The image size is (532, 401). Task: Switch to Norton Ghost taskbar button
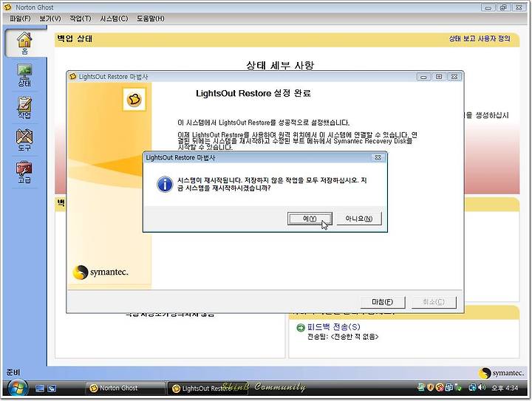(124, 388)
